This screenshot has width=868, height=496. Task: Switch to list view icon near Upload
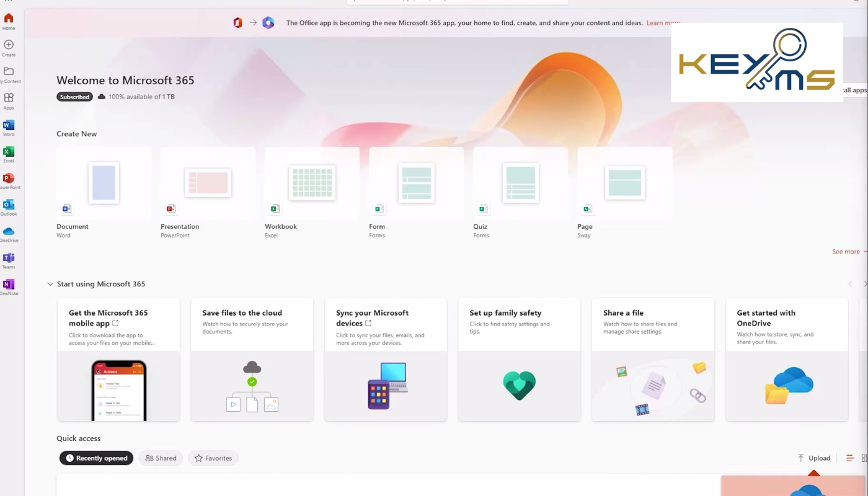tap(850, 458)
